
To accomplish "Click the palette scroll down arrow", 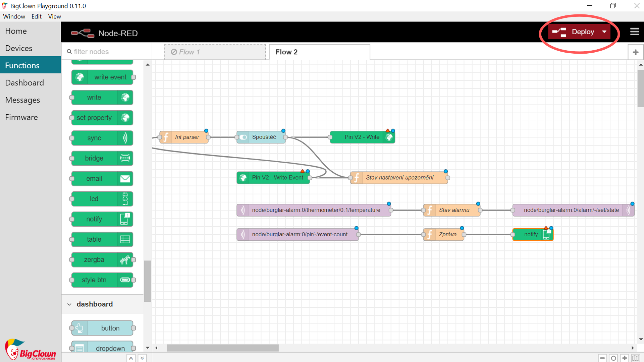I will coord(148,348).
